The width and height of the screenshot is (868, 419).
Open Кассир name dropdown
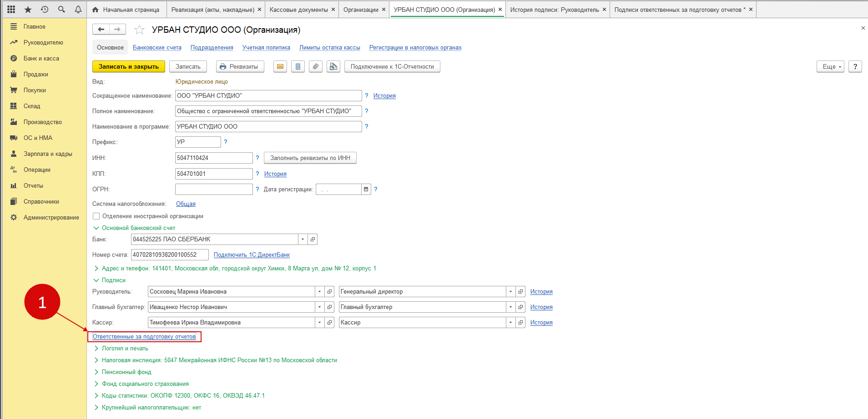coord(320,323)
